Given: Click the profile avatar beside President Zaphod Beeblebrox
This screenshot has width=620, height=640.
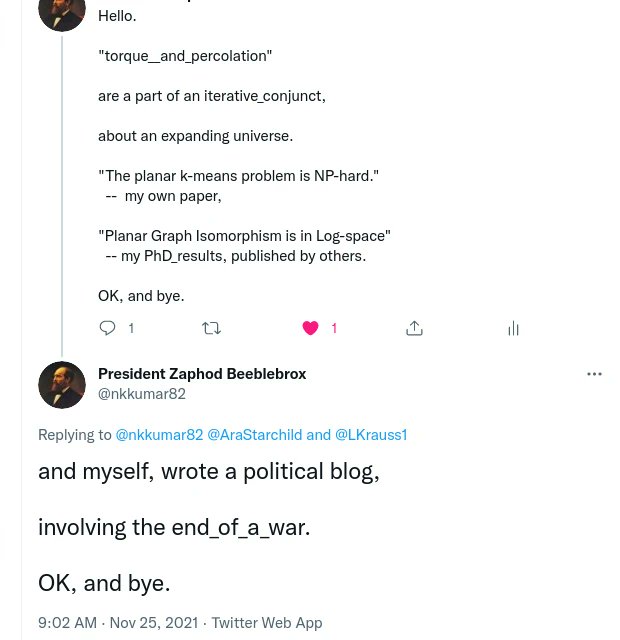Looking at the screenshot, I should point(62,385).
